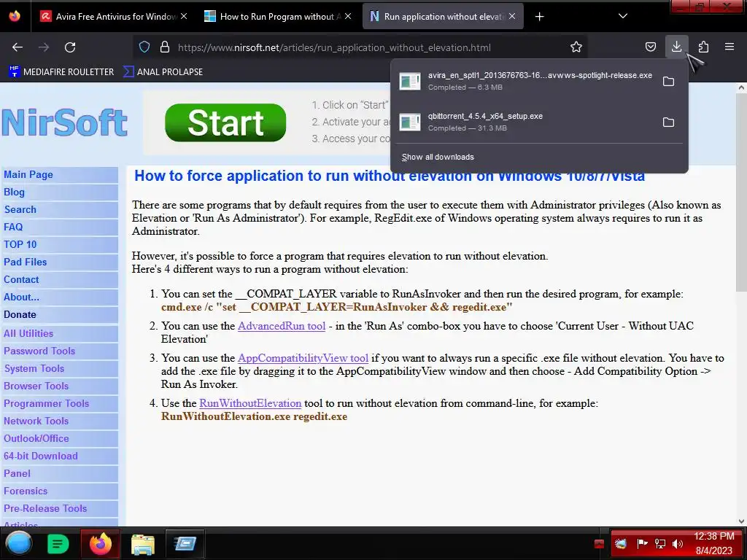Follow the RunWithoutElevation link
The height and width of the screenshot is (560, 747).
point(250,403)
